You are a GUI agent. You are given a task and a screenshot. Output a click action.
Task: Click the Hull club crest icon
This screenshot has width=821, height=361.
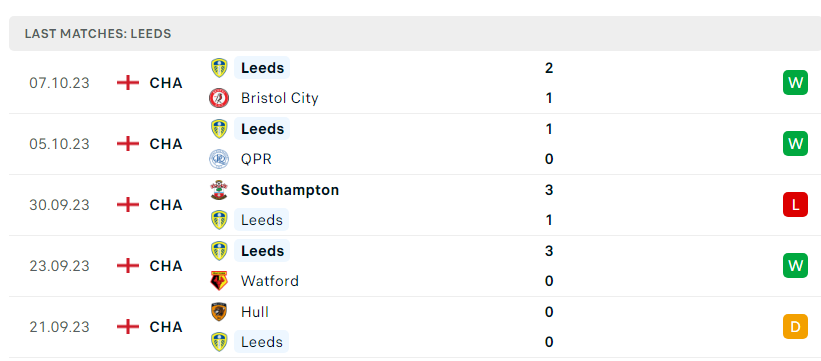219,312
